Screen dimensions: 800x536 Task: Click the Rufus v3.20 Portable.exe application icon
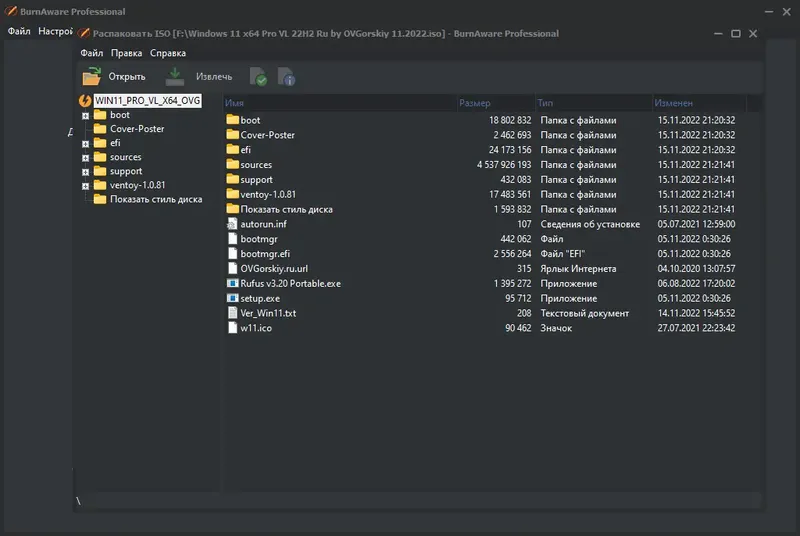(x=232, y=283)
